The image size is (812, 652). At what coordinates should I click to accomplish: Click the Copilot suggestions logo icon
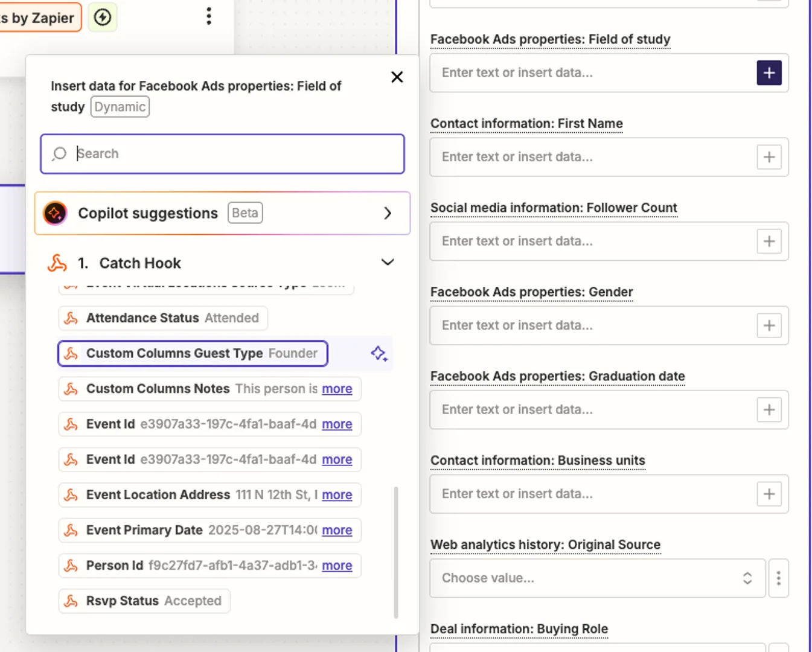tap(55, 213)
